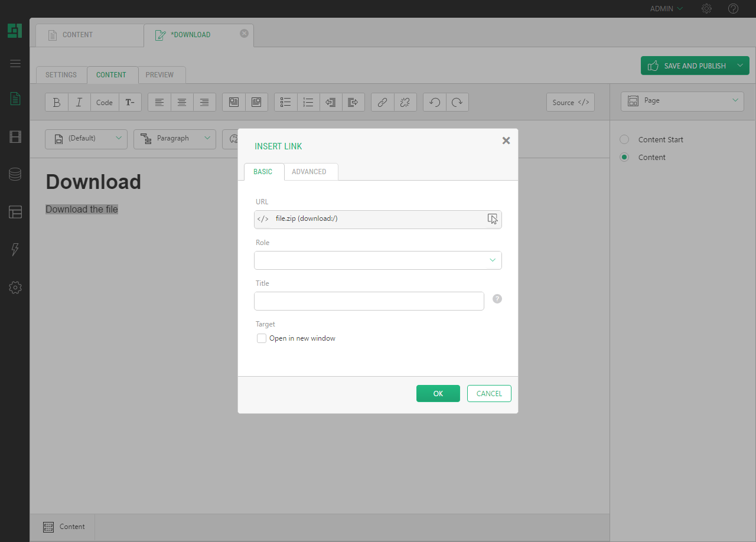Select the Content radio button
Image resolution: width=756 pixels, height=542 pixels.
(624, 157)
